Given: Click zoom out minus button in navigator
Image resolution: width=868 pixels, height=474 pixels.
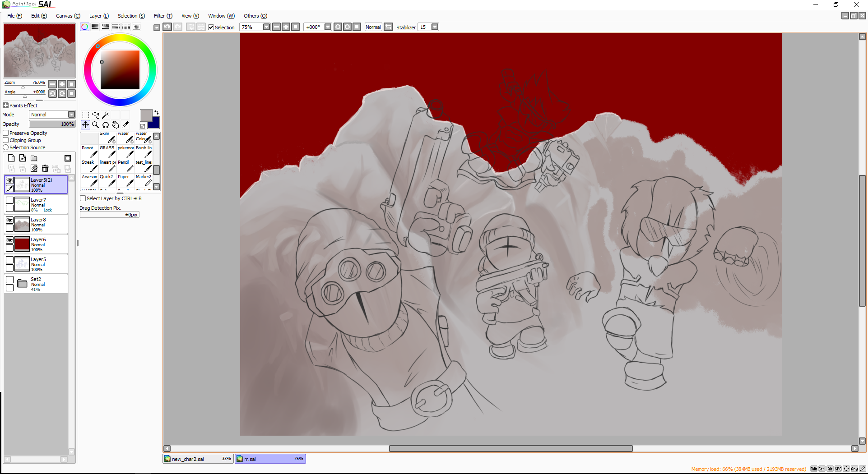Looking at the screenshot, I should tap(53, 84).
